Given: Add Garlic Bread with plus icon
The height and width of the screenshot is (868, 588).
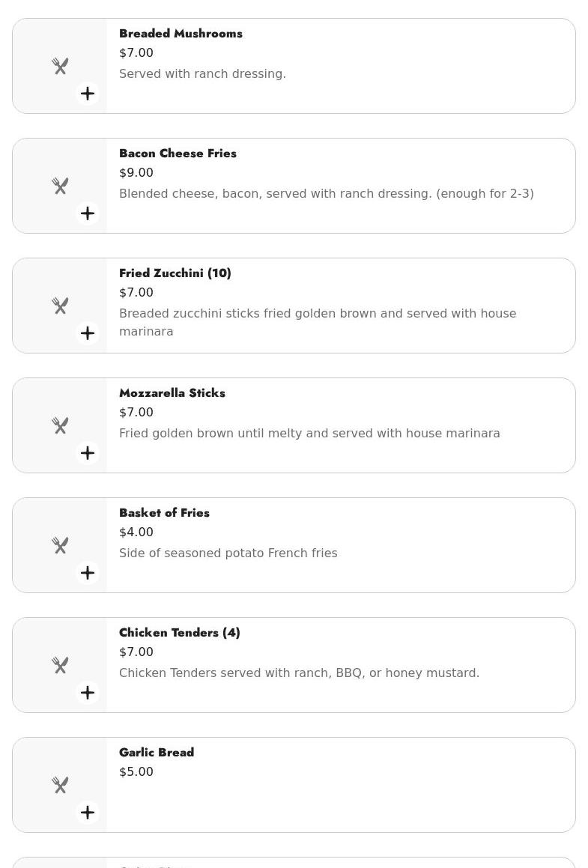Looking at the screenshot, I should (88, 813).
